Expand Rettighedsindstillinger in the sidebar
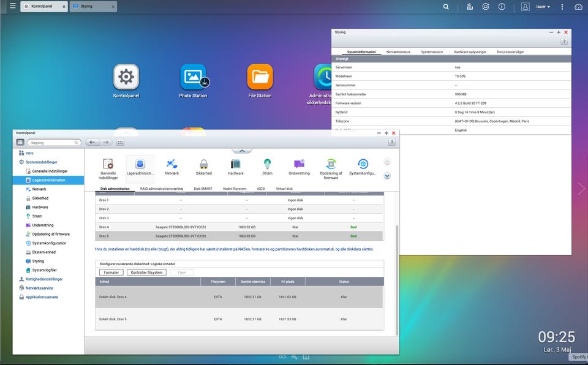The image size is (588, 365). pos(43,279)
